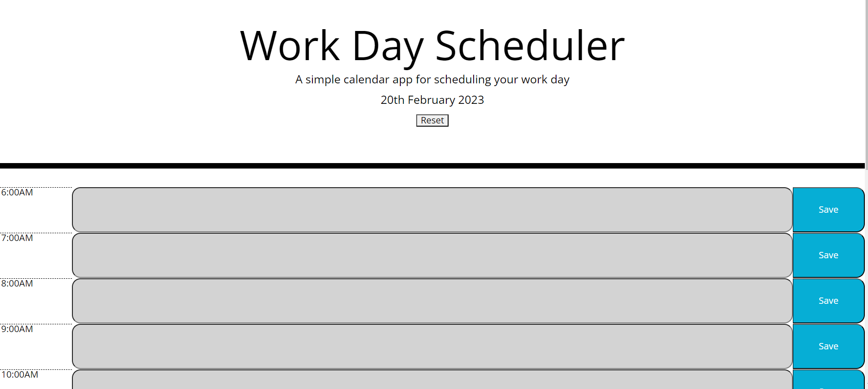Save the 9:00AM time block
Image resolution: width=868 pixels, height=389 pixels.
(x=828, y=346)
